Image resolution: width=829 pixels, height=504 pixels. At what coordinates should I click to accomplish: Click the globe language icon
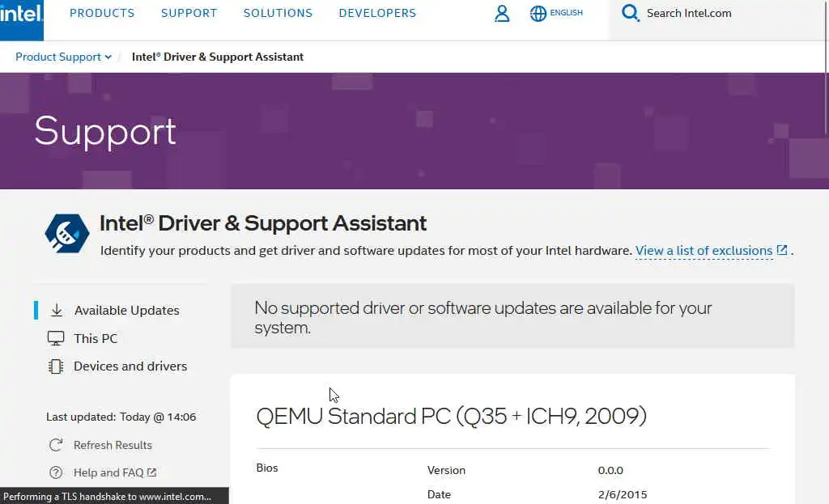pyautogui.click(x=538, y=14)
